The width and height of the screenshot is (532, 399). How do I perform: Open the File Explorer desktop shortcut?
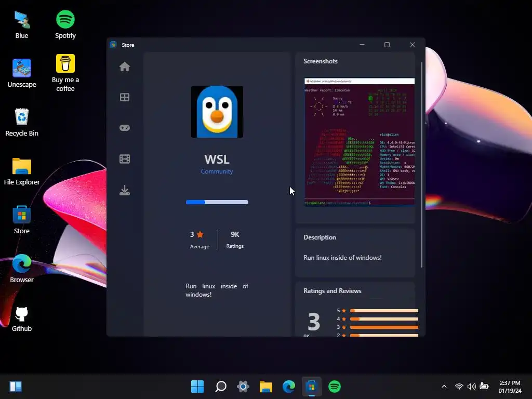pos(22,171)
